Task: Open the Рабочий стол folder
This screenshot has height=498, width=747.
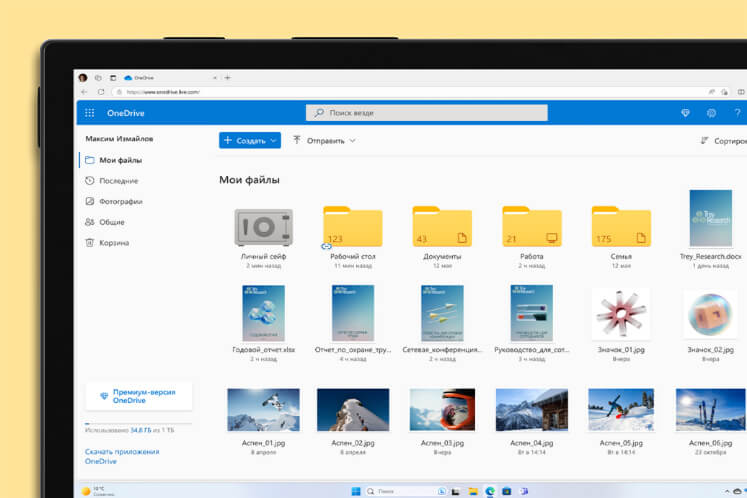Action: (352, 227)
